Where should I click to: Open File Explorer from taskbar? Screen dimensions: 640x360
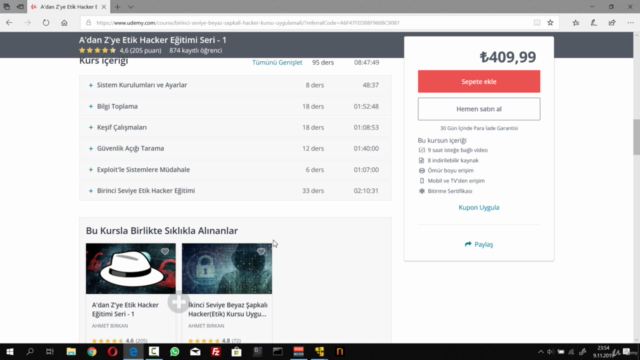(71, 351)
